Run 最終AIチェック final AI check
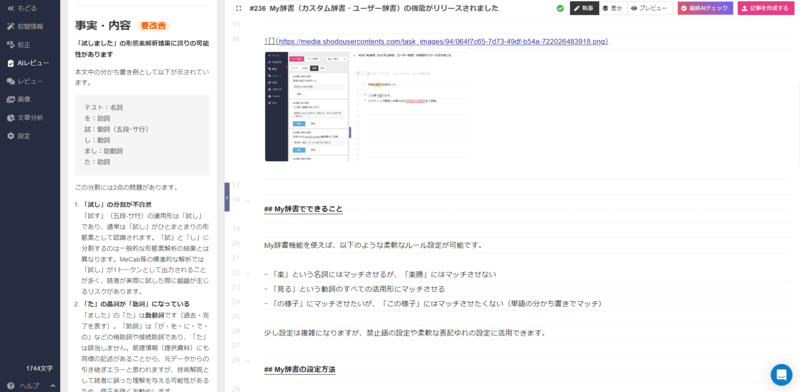 [705, 8]
